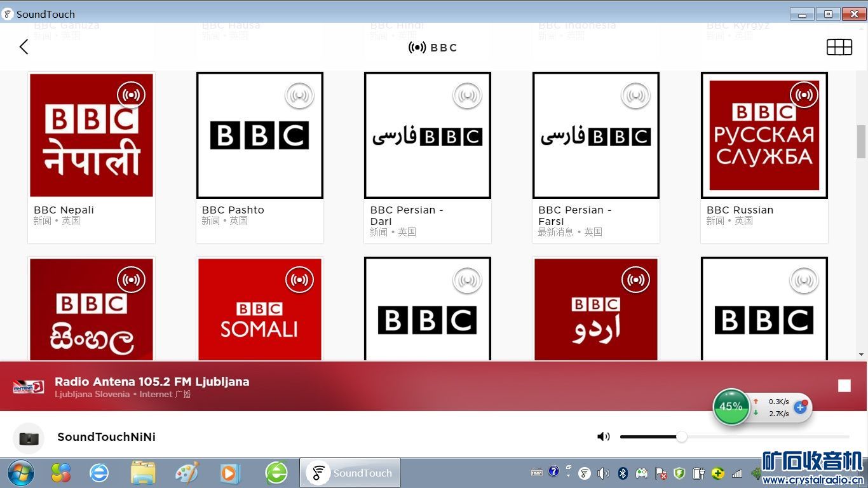
Task: Click the "BBC Persian - Farsi" station name
Action: point(575,215)
